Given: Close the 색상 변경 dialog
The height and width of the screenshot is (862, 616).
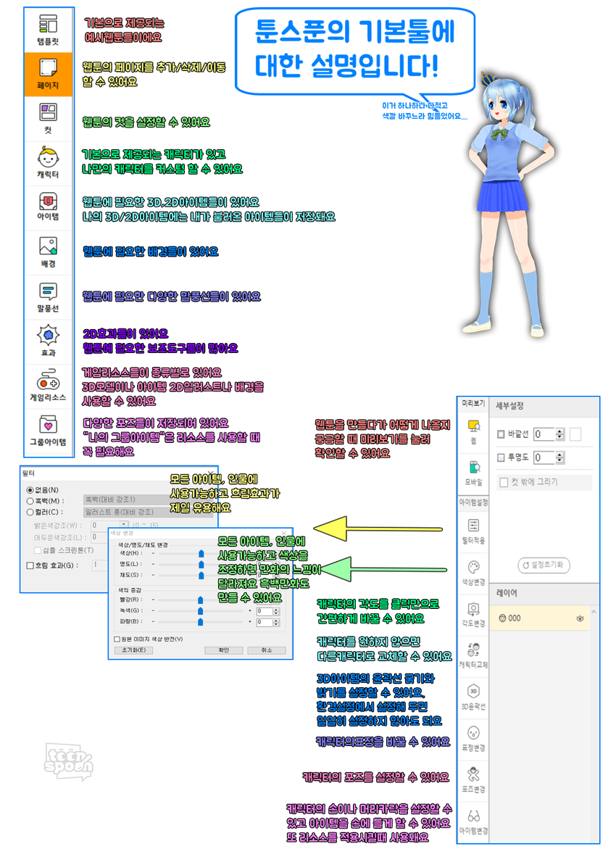Looking at the screenshot, I should [284, 534].
